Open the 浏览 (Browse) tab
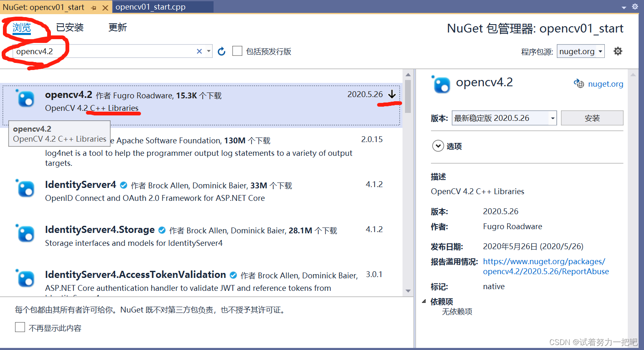644x350 pixels. pos(22,27)
